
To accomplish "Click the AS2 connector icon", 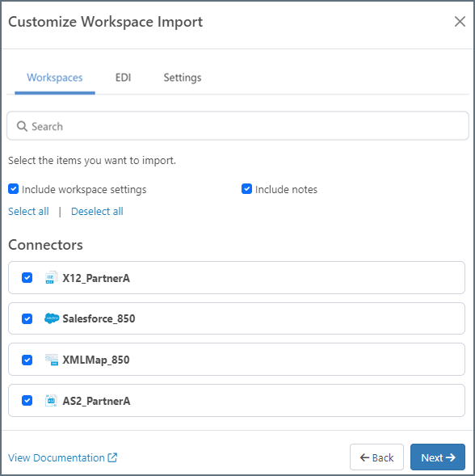I will pyautogui.click(x=51, y=401).
